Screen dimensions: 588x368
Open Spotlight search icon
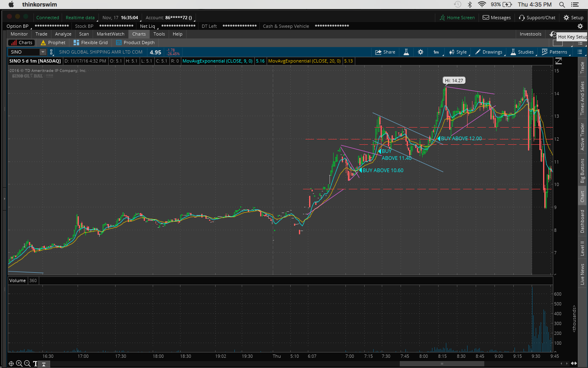(x=562, y=4)
